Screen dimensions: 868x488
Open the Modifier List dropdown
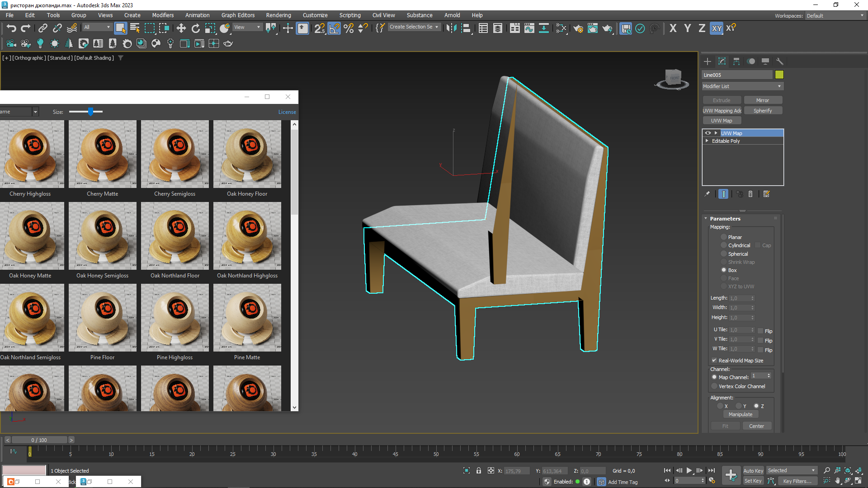coord(742,86)
